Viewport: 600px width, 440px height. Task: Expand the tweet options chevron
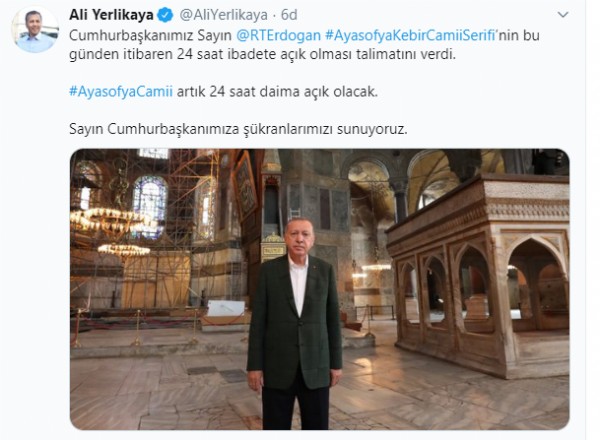(563, 15)
